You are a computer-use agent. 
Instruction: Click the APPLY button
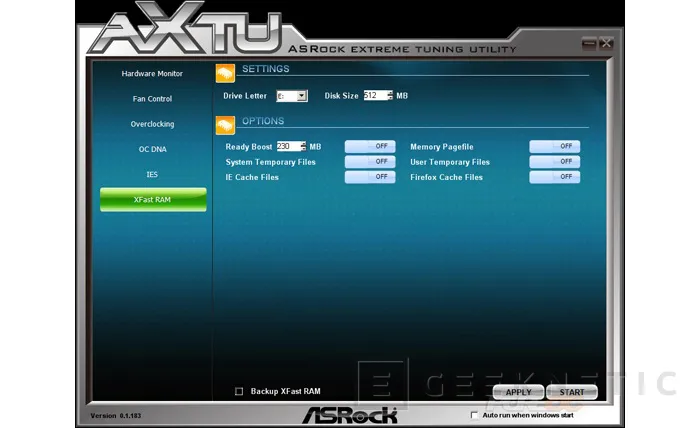click(518, 392)
